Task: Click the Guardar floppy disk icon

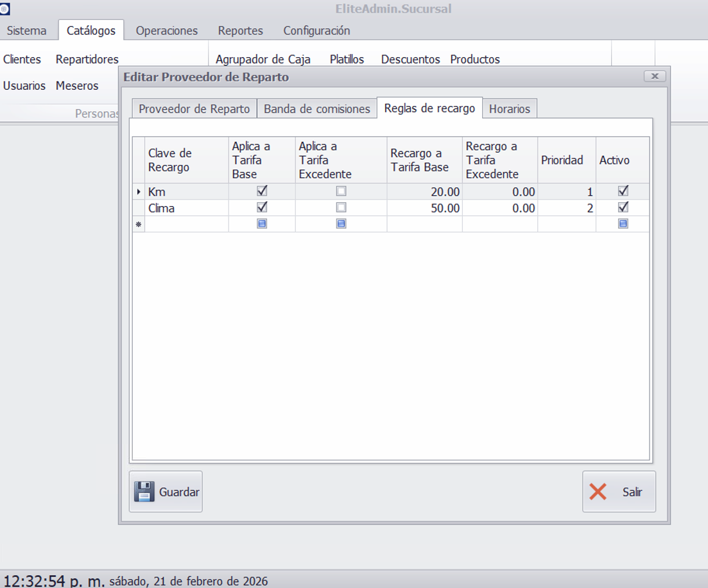Action: (x=144, y=492)
